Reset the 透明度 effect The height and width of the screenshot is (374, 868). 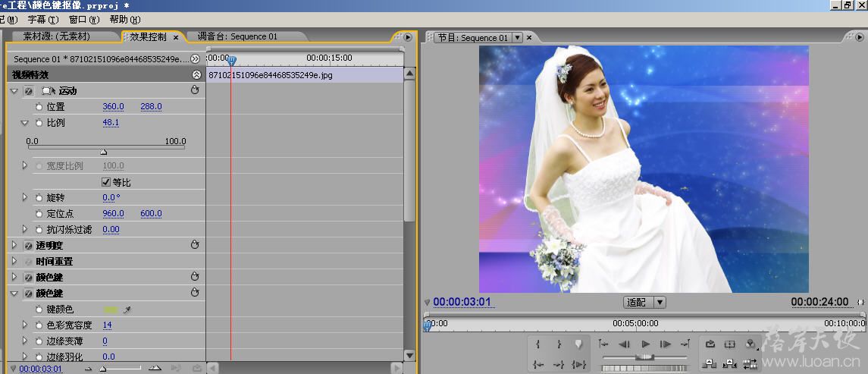click(x=195, y=244)
